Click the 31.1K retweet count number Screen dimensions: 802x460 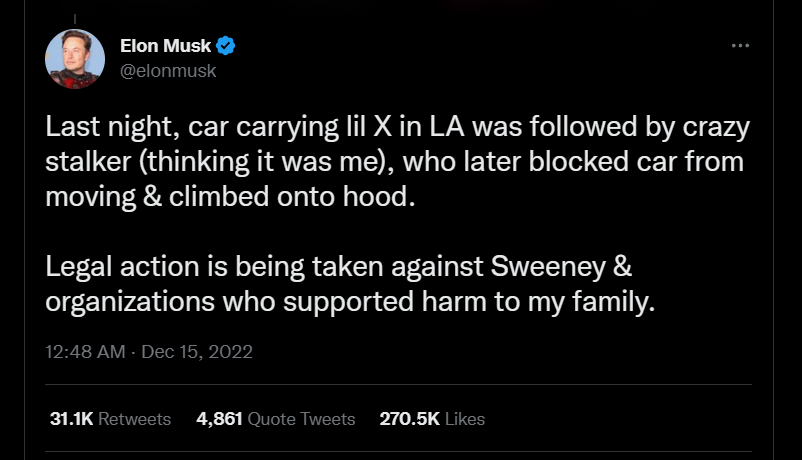[x=71, y=419]
